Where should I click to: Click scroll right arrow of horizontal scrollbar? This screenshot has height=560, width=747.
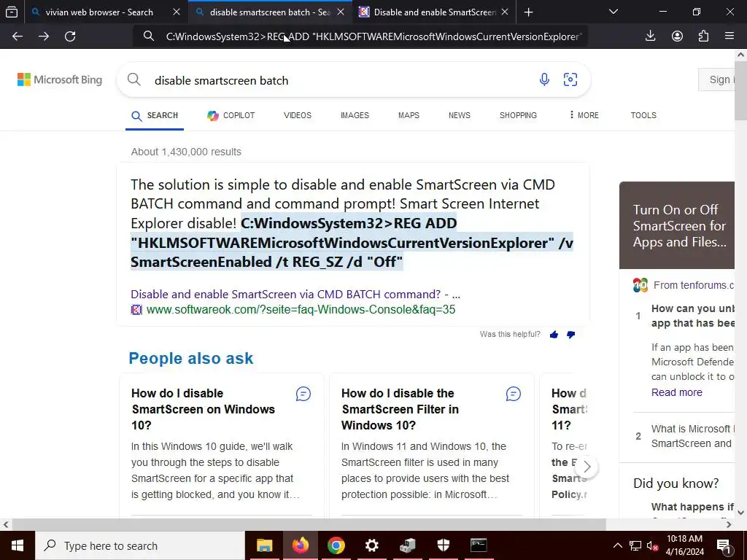(x=729, y=525)
